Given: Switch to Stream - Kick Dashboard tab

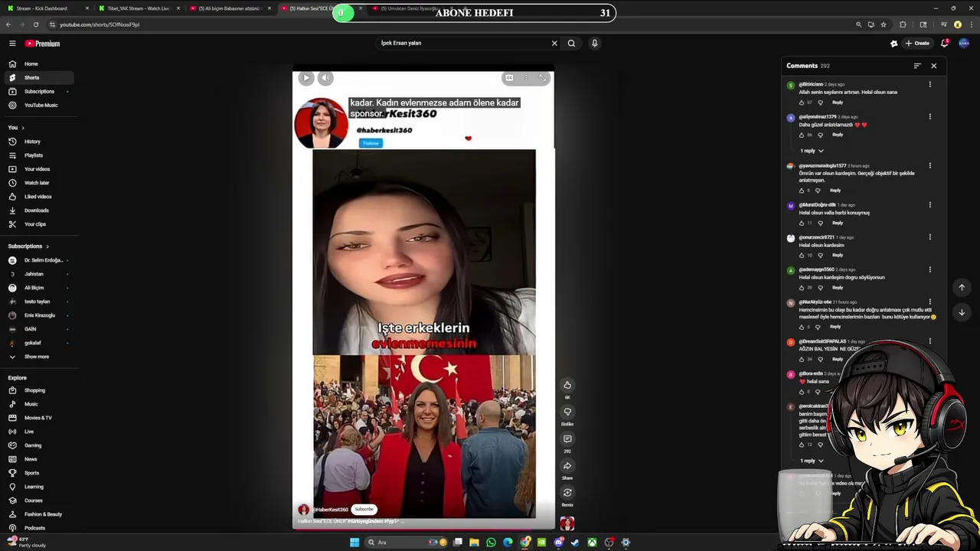Looking at the screenshot, I should [x=46, y=8].
